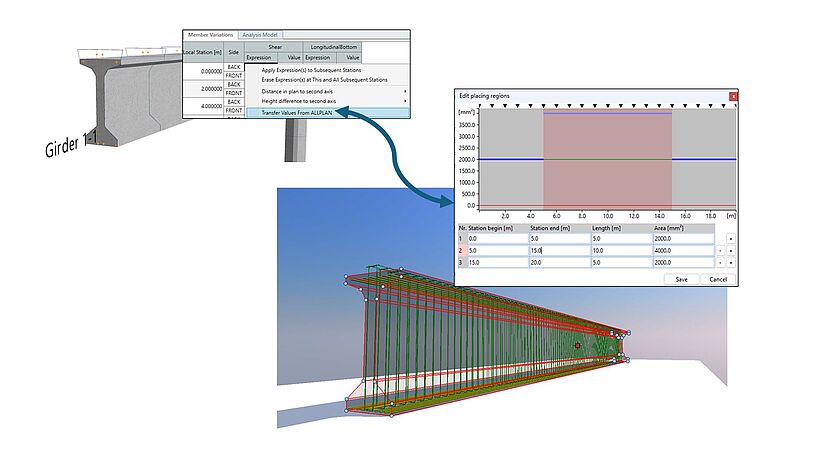Save the placing regions

coord(681,279)
